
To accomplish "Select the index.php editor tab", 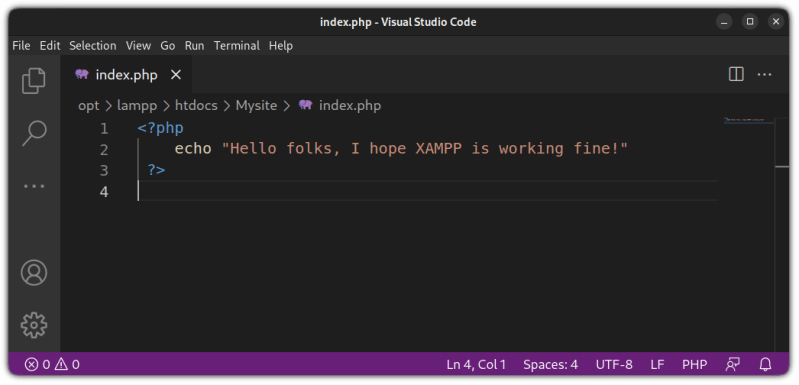I will [x=127, y=75].
